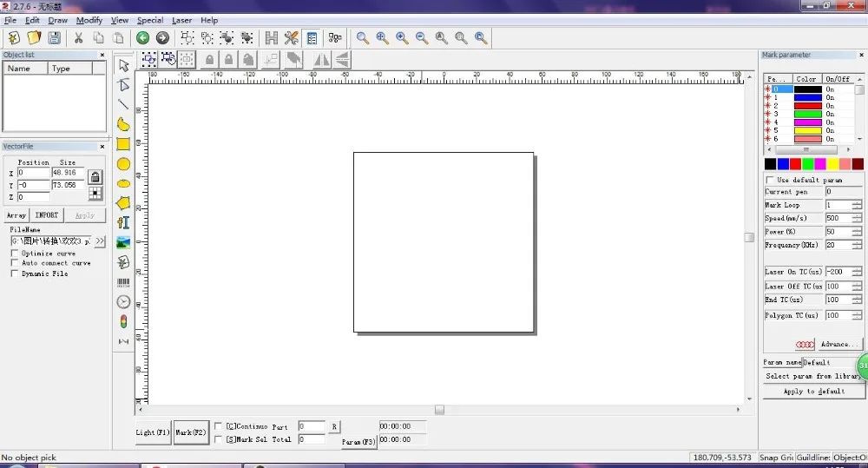
Task: Toggle On/Off for green pen 3
Action: click(x=830, y=114)
